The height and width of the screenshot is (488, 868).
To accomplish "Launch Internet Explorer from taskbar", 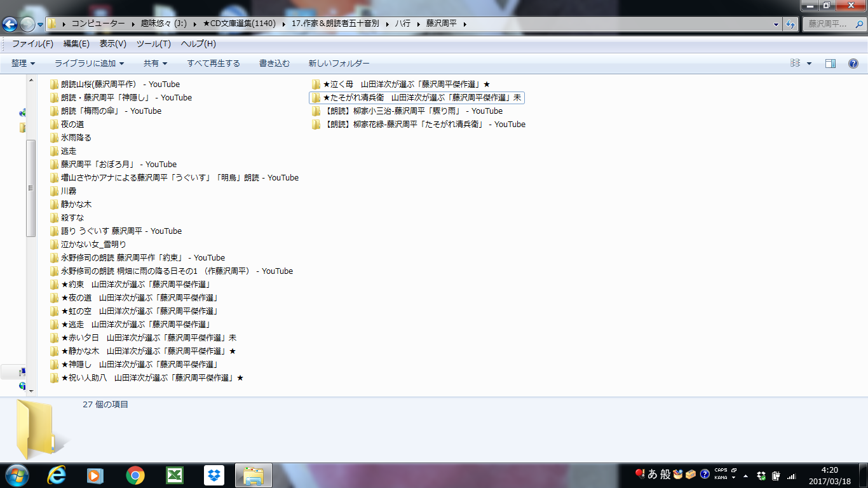I will click(x=57, y=475).
